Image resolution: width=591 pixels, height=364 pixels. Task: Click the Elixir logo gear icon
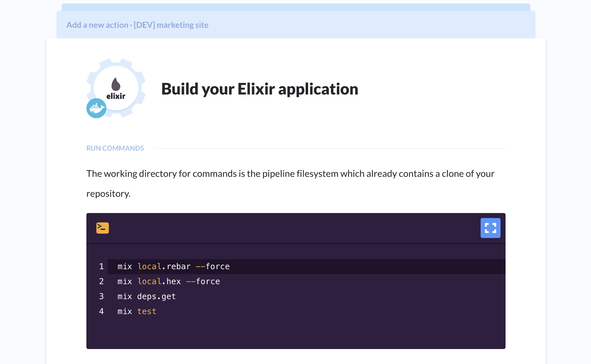pos(116,87)
